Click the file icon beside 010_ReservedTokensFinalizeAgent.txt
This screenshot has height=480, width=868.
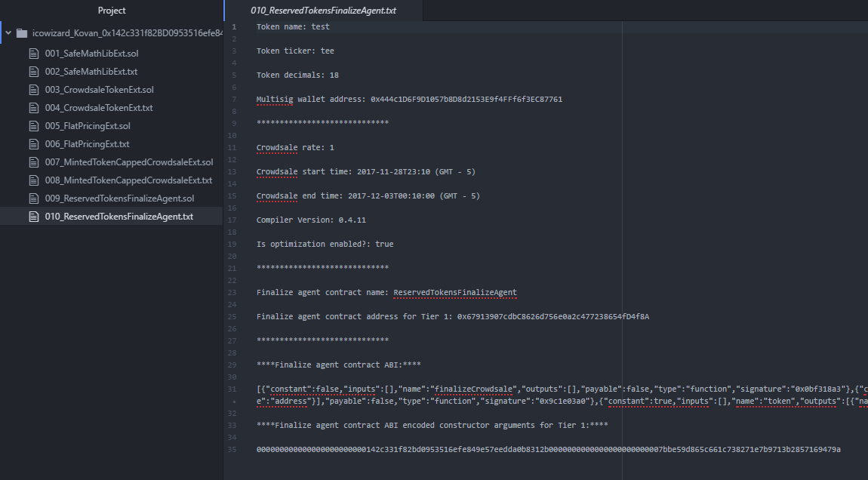34,217
